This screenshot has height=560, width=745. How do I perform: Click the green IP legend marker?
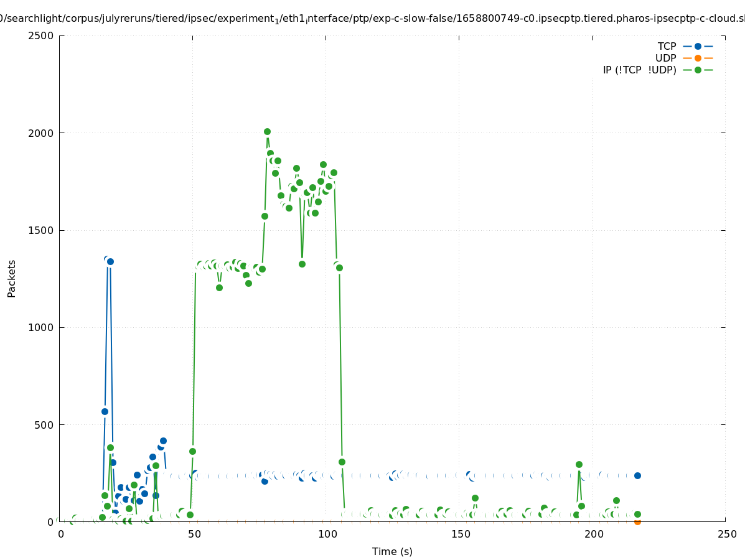pos(698,70)
